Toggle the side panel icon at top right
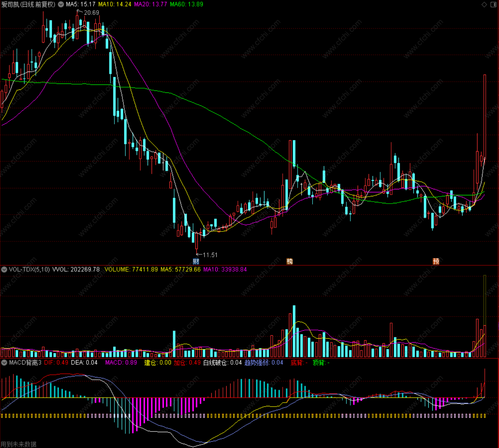Viewport: 499px width, 448px height. [493, 4]
